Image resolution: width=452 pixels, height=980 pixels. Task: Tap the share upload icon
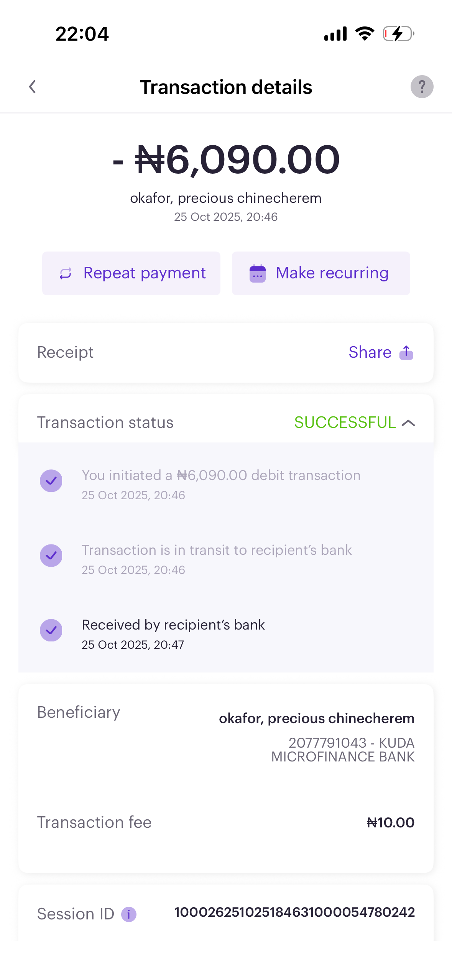pyautogui.click(x=406, y=352)
